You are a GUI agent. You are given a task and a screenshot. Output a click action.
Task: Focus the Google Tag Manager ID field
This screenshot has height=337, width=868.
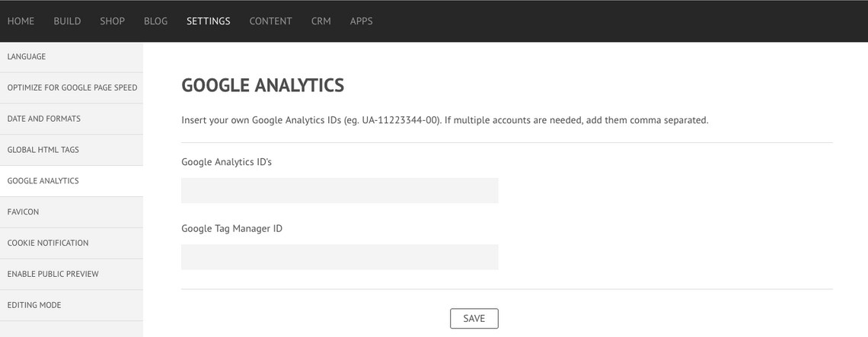click(x=340, y=257)
